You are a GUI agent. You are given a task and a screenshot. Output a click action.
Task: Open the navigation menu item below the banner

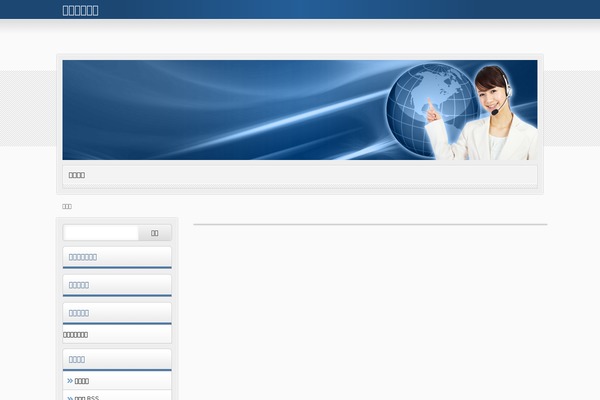click(77, 175)
